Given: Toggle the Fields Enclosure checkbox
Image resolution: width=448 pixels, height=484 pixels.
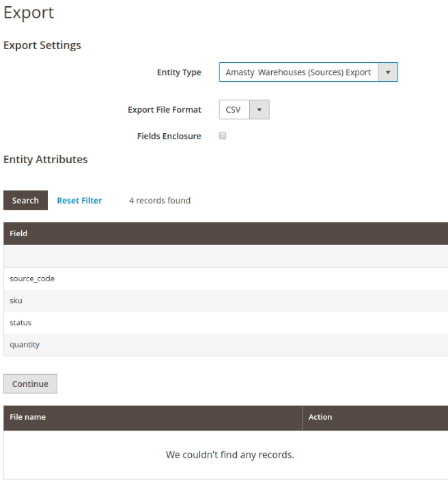Looking at the screenshot, I should (222, 136).
